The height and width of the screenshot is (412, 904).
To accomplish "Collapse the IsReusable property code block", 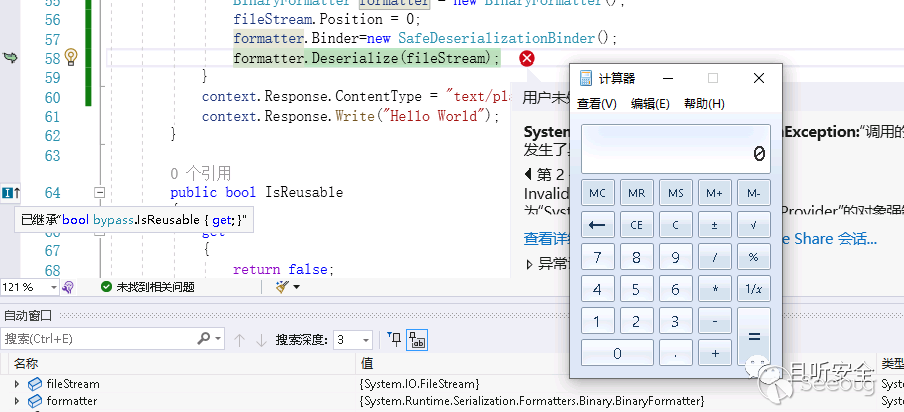I will tap(99, 192).
